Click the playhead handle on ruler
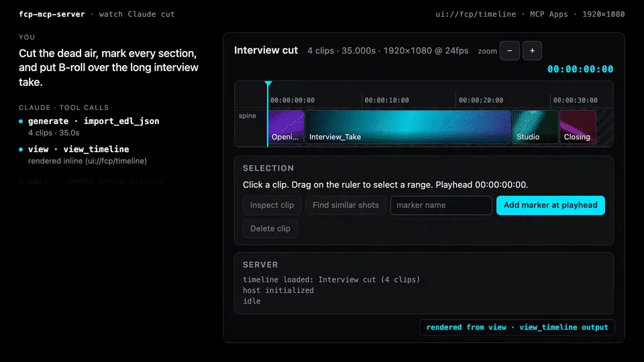 click(x=268, y=84)
